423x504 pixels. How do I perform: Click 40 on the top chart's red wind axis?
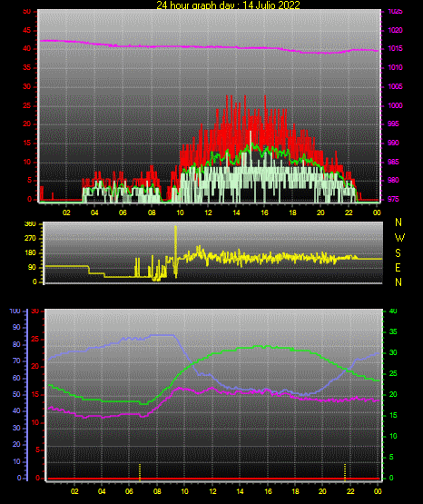pyautogui.click(x=27, y=49)
